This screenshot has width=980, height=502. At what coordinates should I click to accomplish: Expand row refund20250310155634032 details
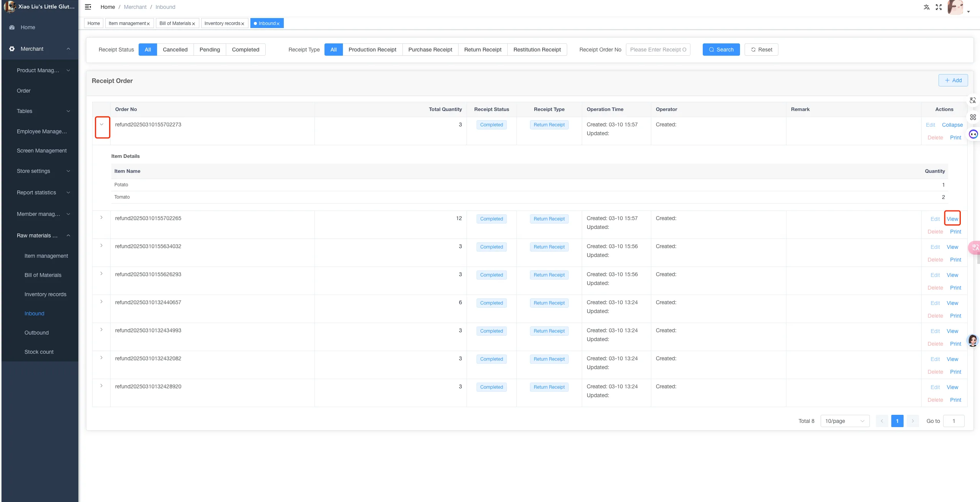101,246
